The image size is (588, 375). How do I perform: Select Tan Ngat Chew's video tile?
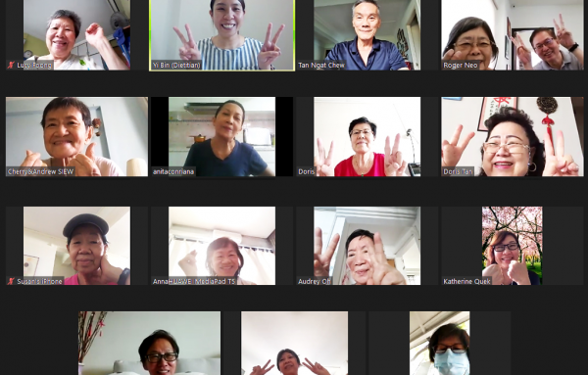pos(367,35)
